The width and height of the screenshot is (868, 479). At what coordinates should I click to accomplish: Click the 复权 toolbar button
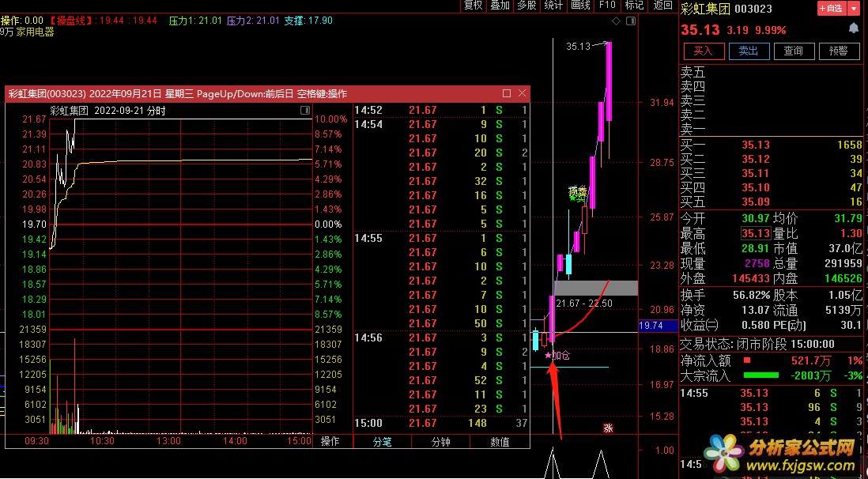[x=474, y=6]
